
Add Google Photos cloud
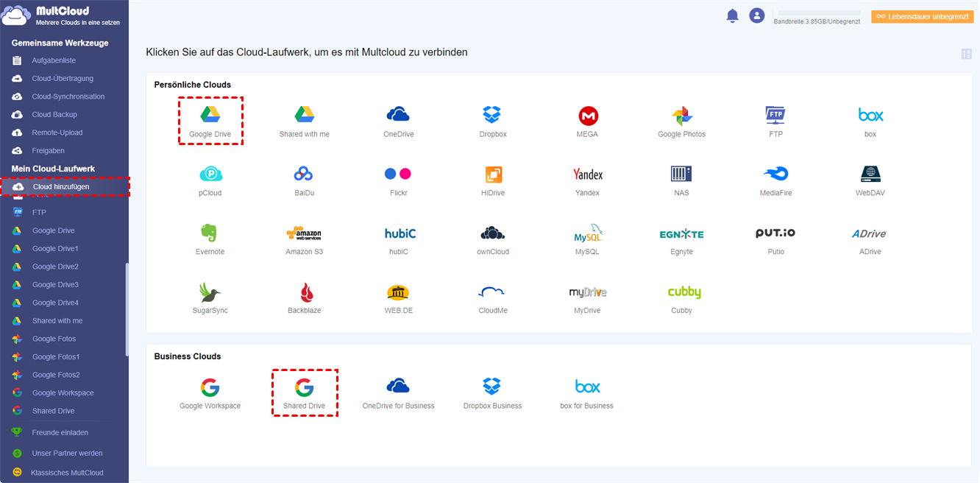coord(681,116)
